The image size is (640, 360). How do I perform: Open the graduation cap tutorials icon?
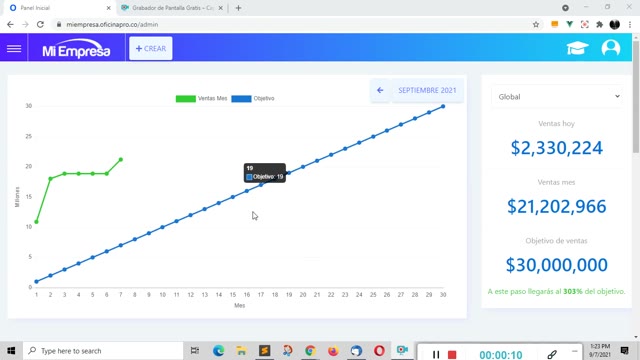click(x=577, y=48)
